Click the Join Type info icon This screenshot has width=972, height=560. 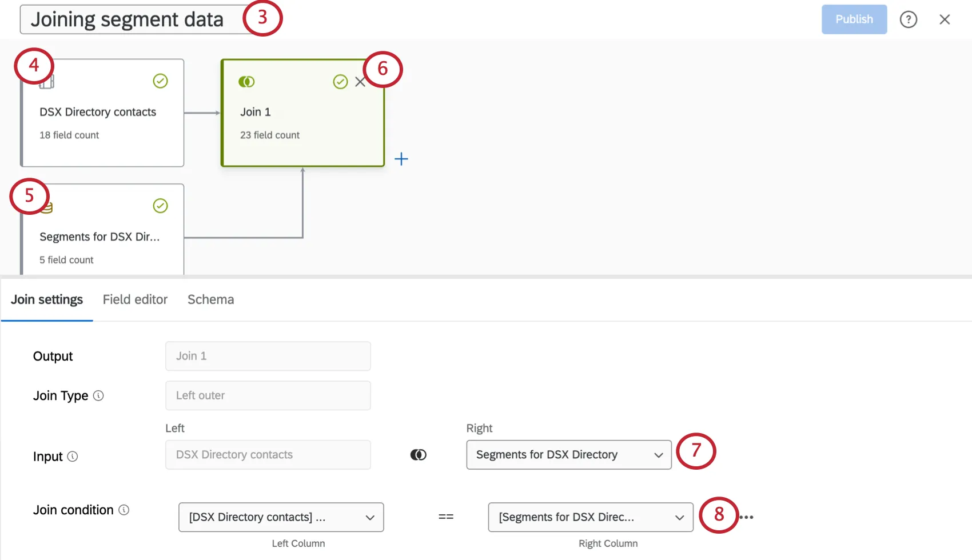coord(98,395)
